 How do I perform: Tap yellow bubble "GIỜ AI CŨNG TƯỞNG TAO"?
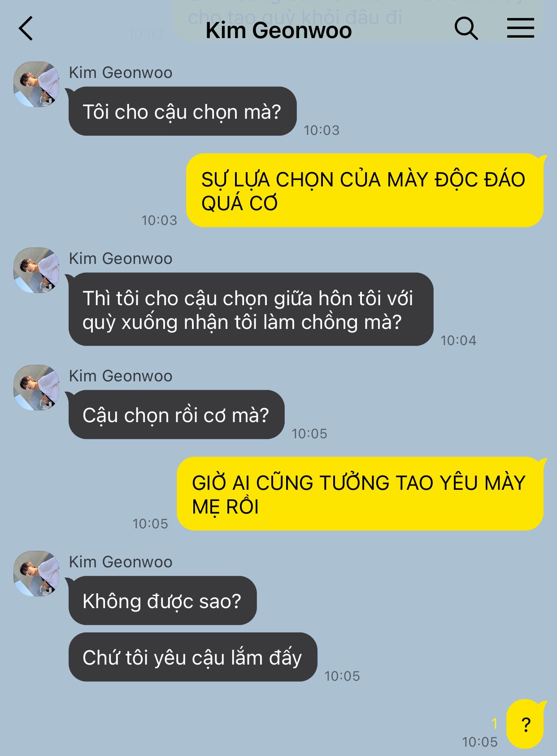(360, 494)
